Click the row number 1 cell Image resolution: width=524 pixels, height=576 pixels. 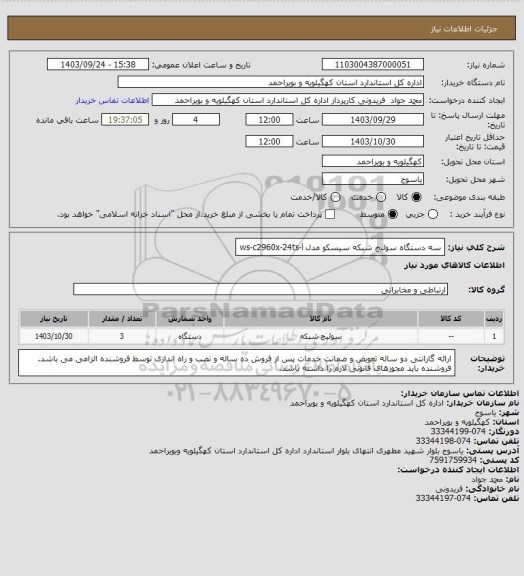(x=494, y=336)
